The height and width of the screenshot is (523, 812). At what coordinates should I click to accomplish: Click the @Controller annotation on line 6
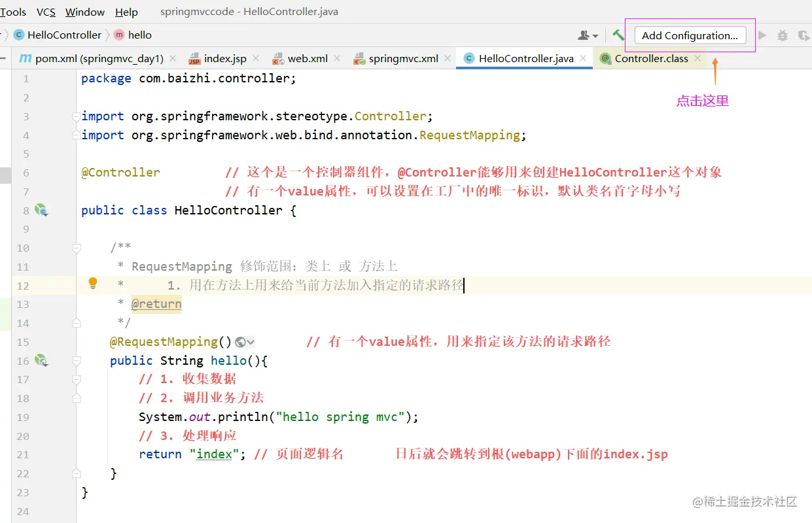pos(120,173)
